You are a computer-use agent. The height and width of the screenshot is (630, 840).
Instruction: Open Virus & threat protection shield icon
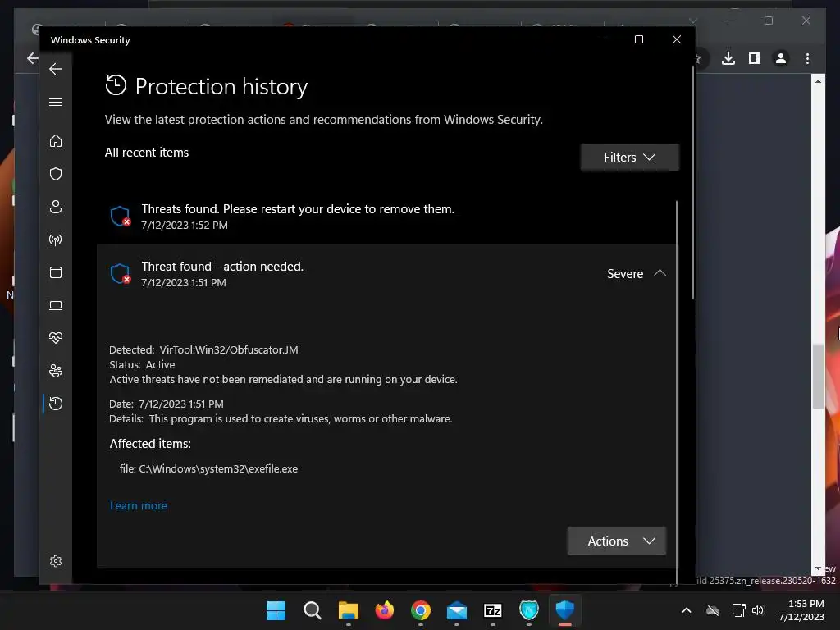point(56,174)
